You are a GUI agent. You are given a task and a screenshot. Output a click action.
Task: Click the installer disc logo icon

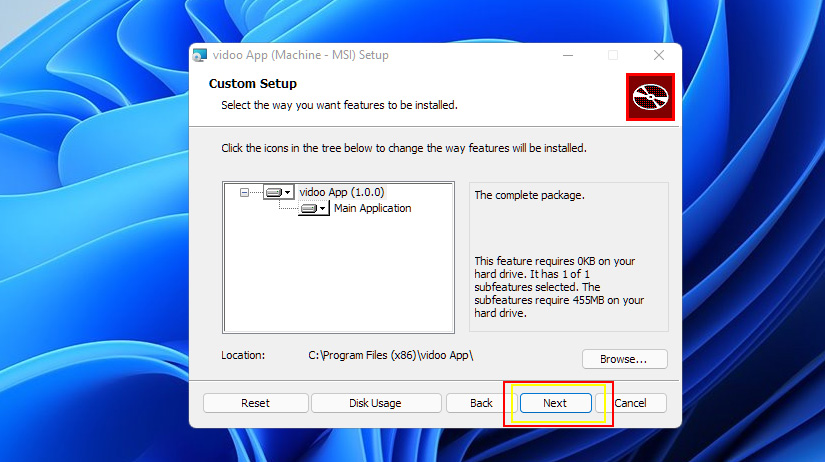pyautogui.click(x=650, y=97)
